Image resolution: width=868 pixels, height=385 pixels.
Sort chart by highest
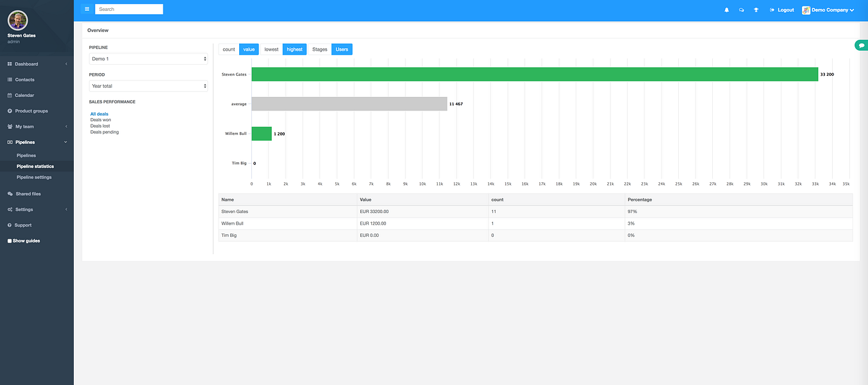pos(295,49)
